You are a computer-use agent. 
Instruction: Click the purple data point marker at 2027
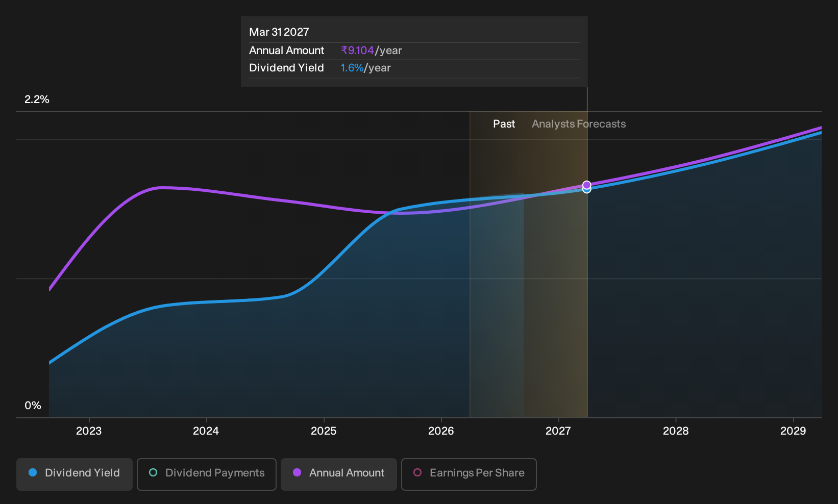587,185
